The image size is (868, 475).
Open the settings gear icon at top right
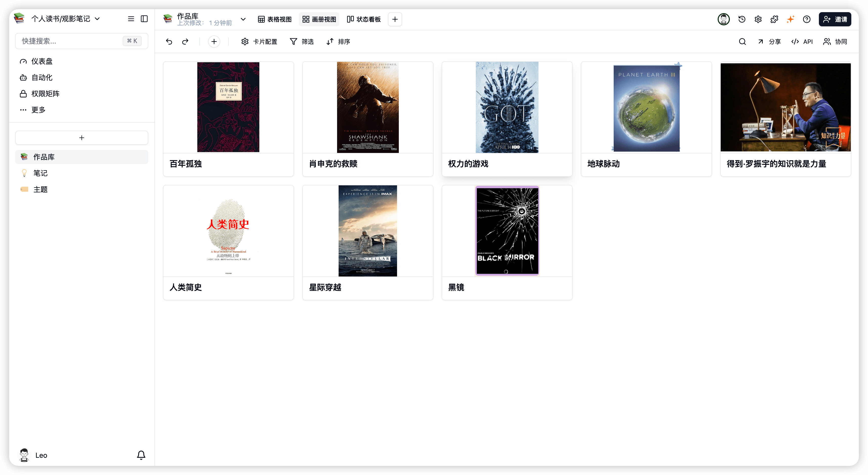758,19
